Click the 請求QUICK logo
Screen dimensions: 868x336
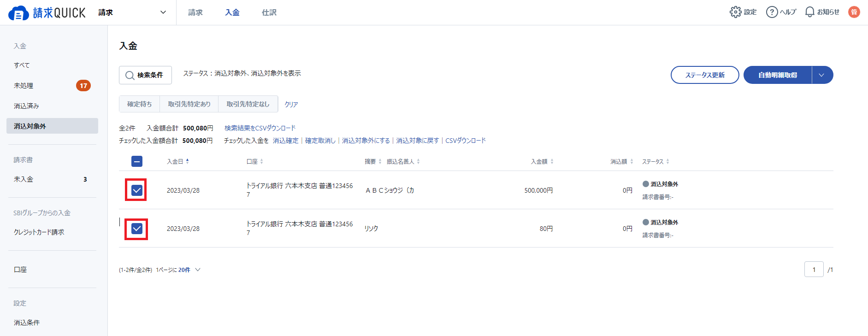[47, 12]
